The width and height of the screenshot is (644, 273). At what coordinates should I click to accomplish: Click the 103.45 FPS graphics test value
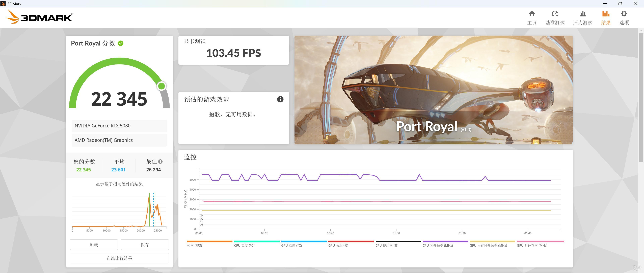coord(233,53)
